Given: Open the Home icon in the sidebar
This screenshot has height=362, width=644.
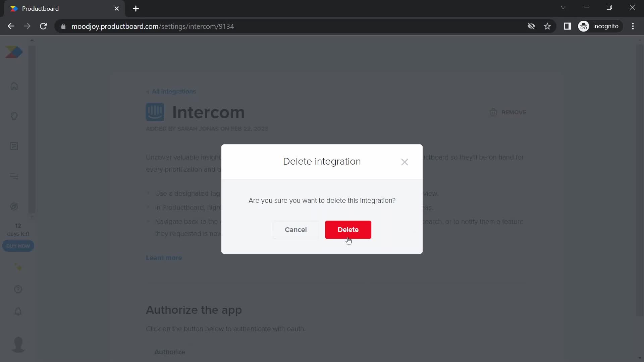Looking at the screenshot, I should pos(14,86).
